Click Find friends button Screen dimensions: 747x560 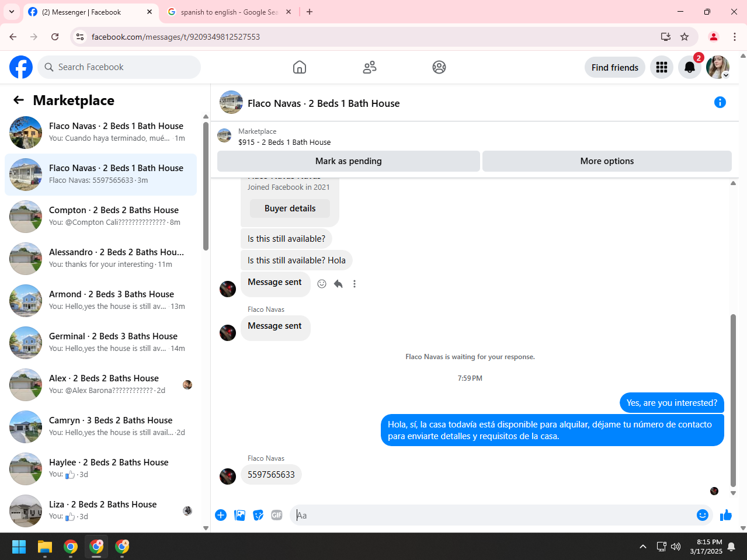coord(615,67)
